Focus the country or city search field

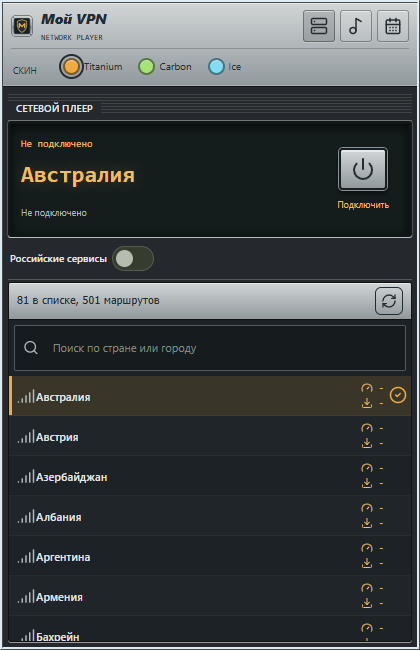click(x=210, y=348)
